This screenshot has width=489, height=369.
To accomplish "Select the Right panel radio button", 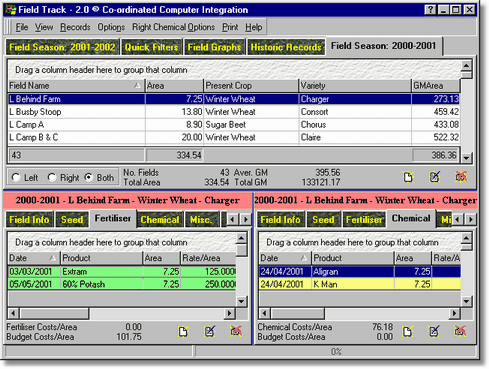I will pos(52,177).
